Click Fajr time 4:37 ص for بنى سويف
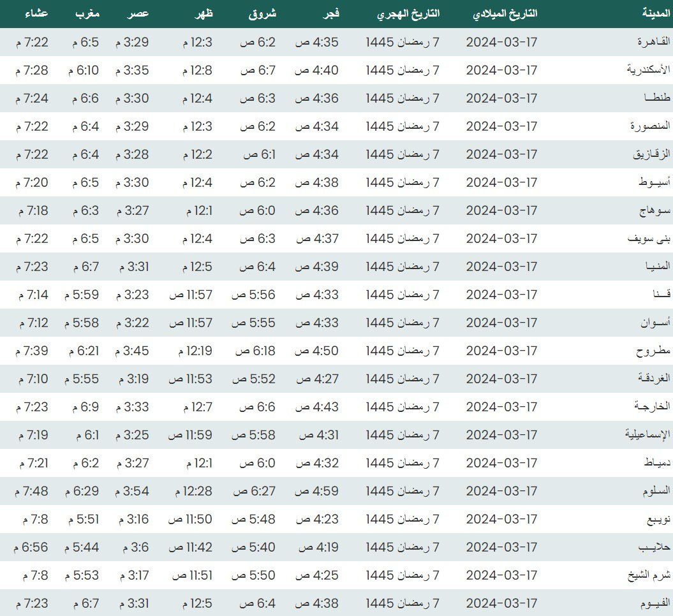 [x=317, y=238]
